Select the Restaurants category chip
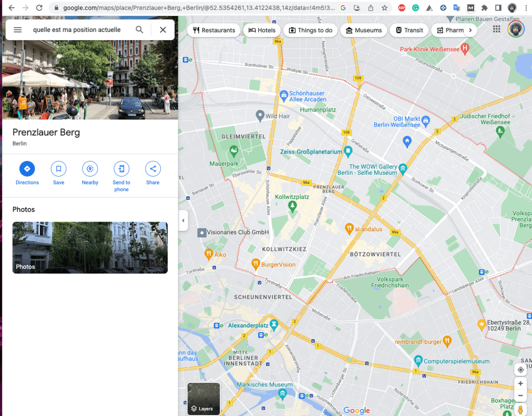 click(x=214, y=30)
